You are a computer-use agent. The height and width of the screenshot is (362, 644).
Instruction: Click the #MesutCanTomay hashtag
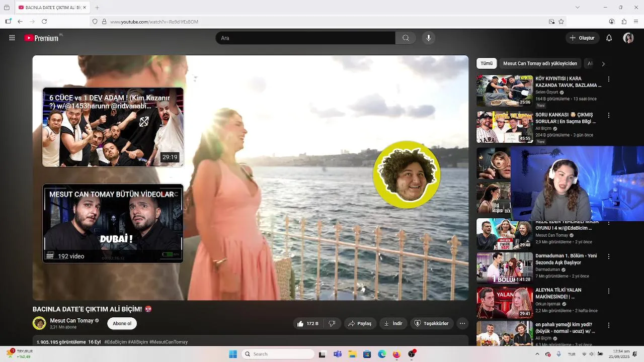pos(169,342)
